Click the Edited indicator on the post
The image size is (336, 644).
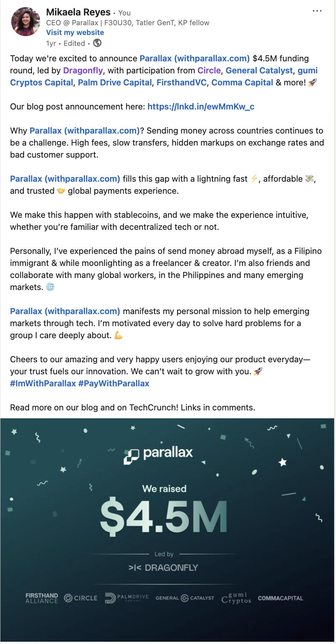point(74,43)
